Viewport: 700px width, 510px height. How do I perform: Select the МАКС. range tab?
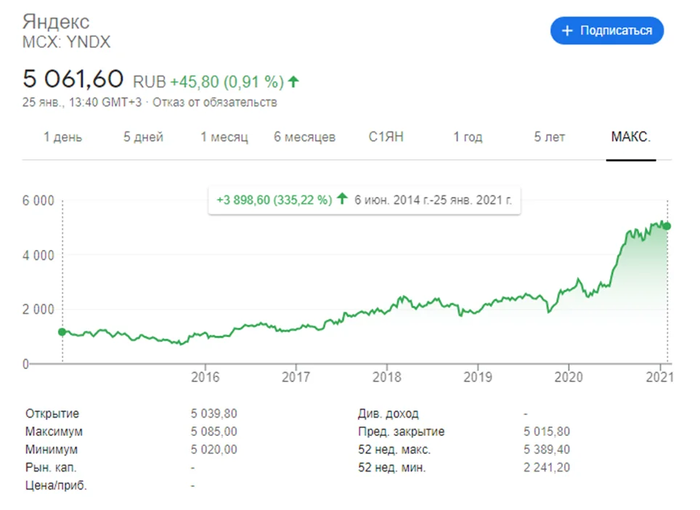(x=631, y=137)
